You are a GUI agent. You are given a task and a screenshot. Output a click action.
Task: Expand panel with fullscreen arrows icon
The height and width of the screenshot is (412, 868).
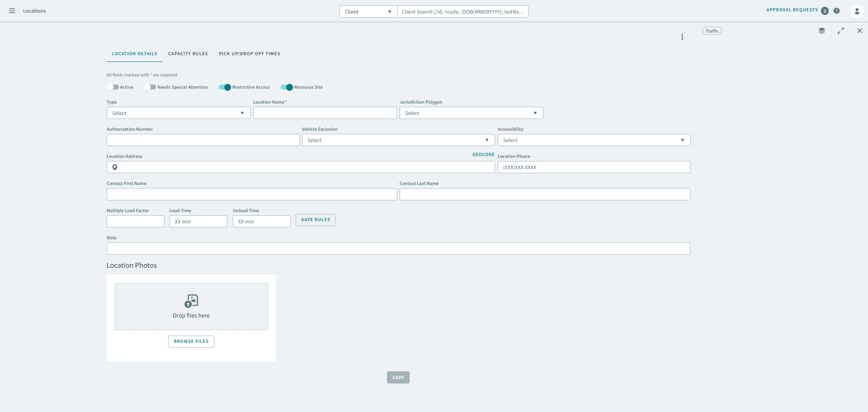click(840, 31)
